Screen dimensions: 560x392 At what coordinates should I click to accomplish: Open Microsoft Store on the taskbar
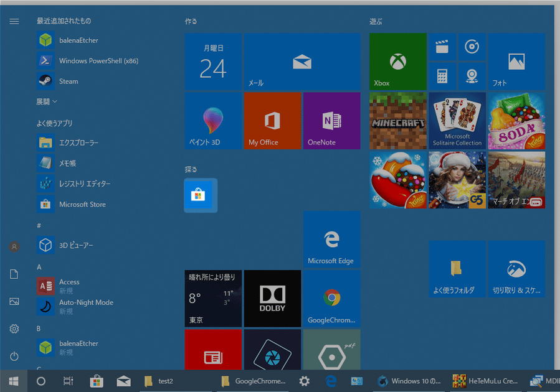pyautogui.click(x=97, y=381)
